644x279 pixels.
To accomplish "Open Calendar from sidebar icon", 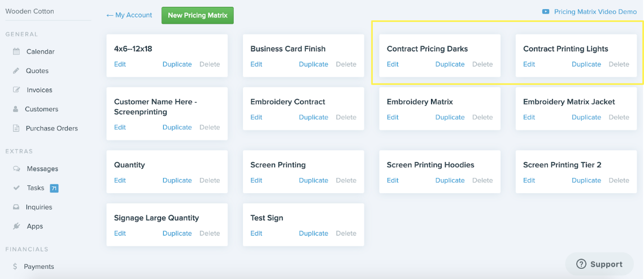I will tap(16, 52).
